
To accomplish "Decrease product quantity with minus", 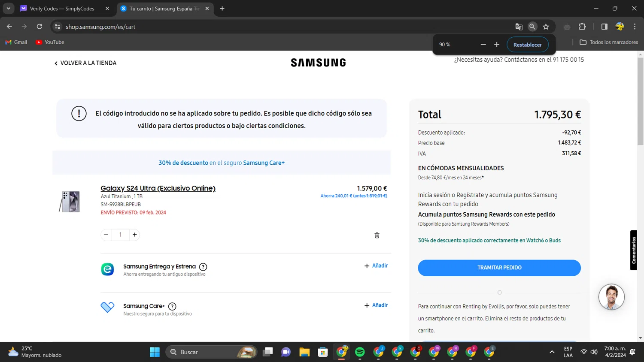I will (106, 235).
